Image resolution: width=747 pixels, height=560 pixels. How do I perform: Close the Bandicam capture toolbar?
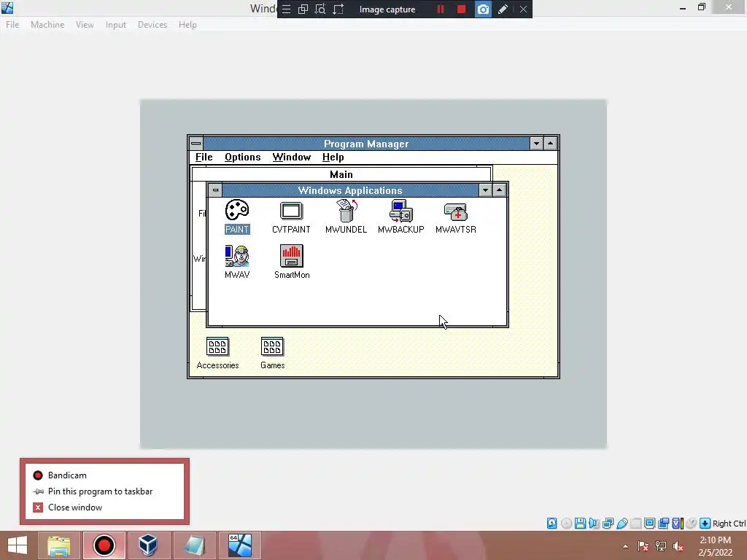click(523, 9)
